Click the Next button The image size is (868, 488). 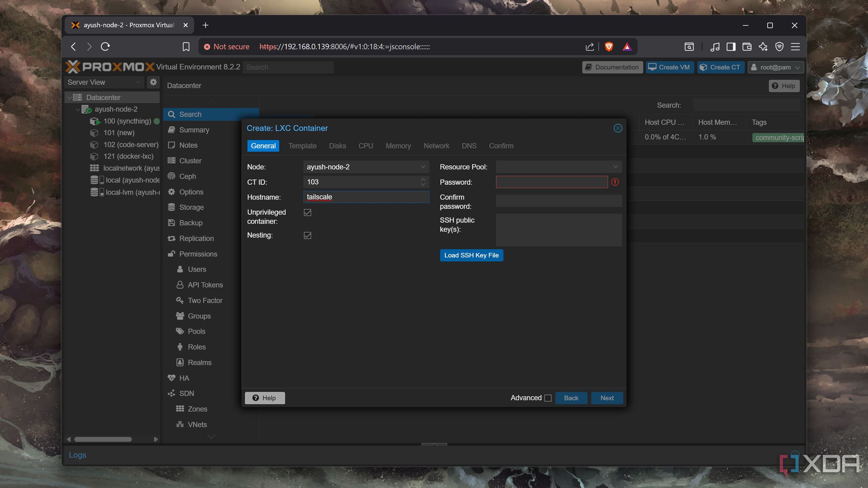click(x=607, y=398)
